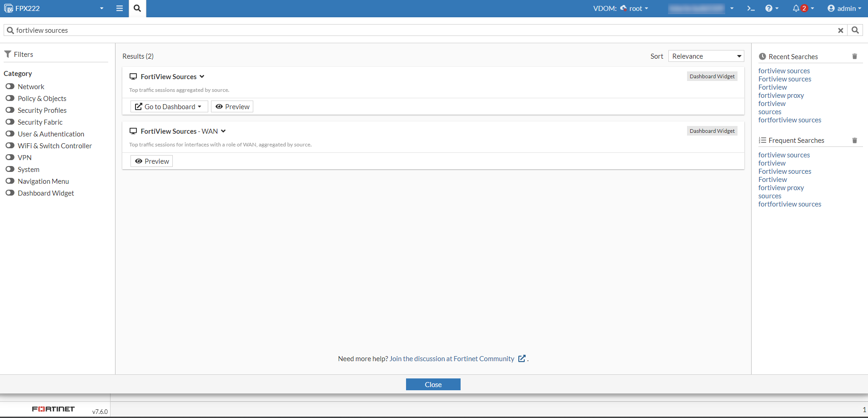Close the search panel
Screen dimensions: 868x418
(433, 384)
